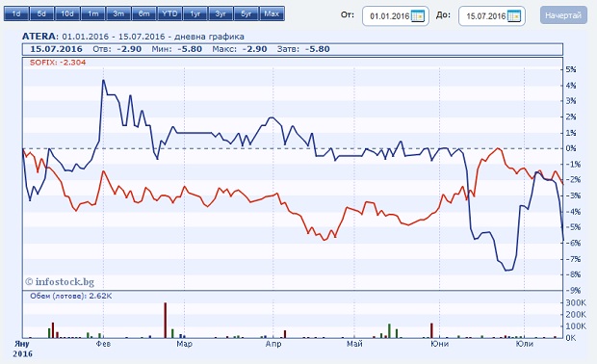Show the 5yr period chart
Viewport: 597px width, 364px height.
tap(246, 13)
